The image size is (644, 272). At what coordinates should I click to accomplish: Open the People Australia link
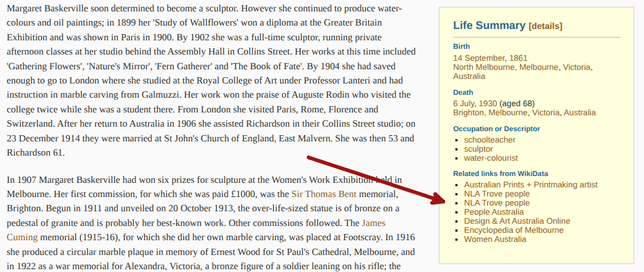pos(494,212)
